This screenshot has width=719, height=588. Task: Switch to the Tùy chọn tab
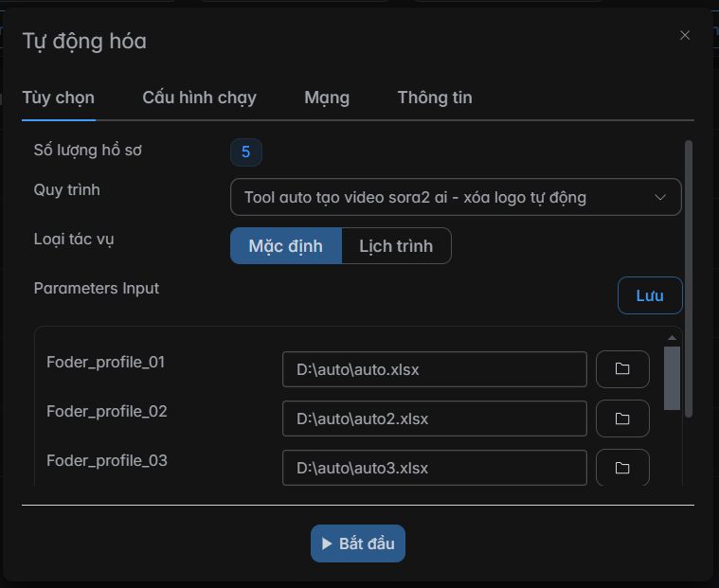(x=58, y=98)
